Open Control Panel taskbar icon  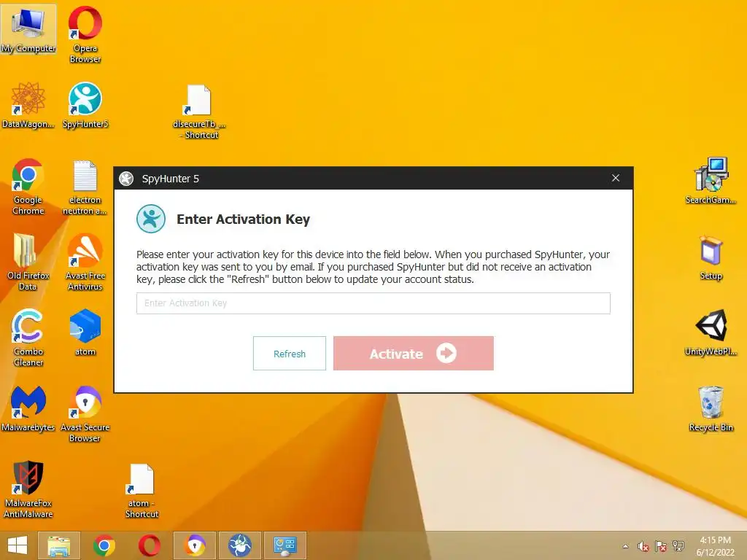click(x=285, y=545)
